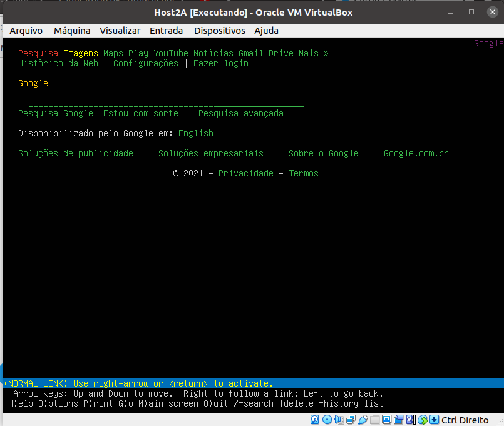Screen dimensions: 504x426
Task: Click the Configurações link
Action: click(x=146, y=63)
